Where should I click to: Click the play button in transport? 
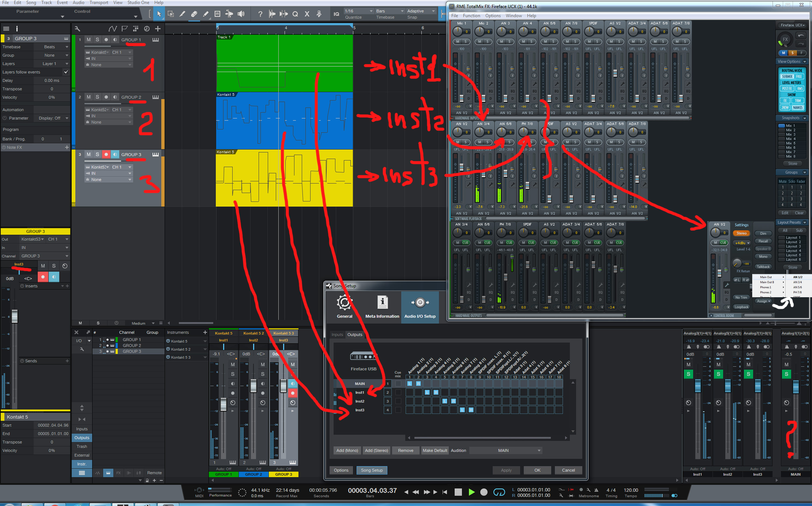[x=471, y=492]
